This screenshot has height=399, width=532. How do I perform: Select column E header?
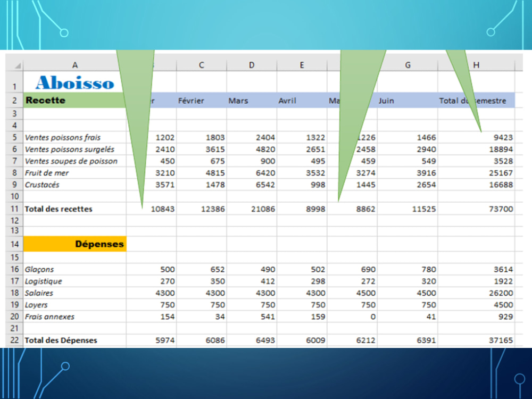302,65
